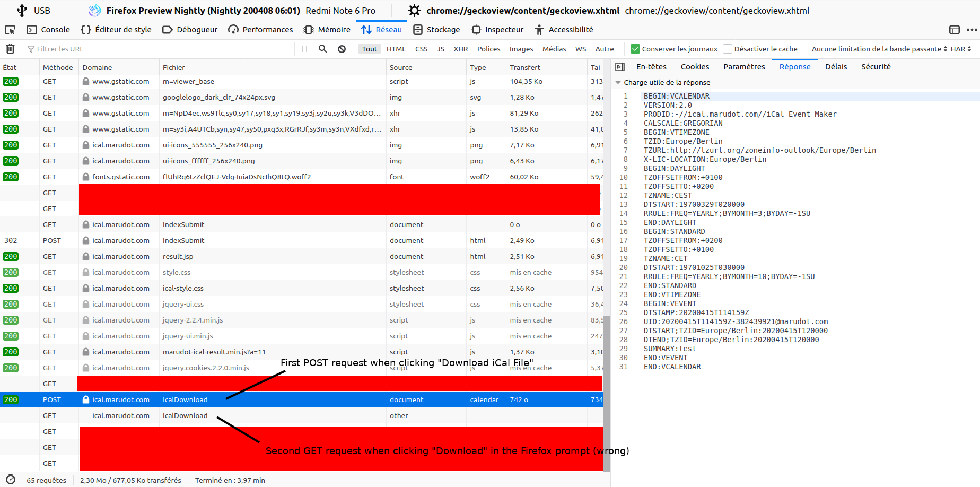980x487 pixels.
Task: Open the network search magnifier
Action: [x=322, y=49]
